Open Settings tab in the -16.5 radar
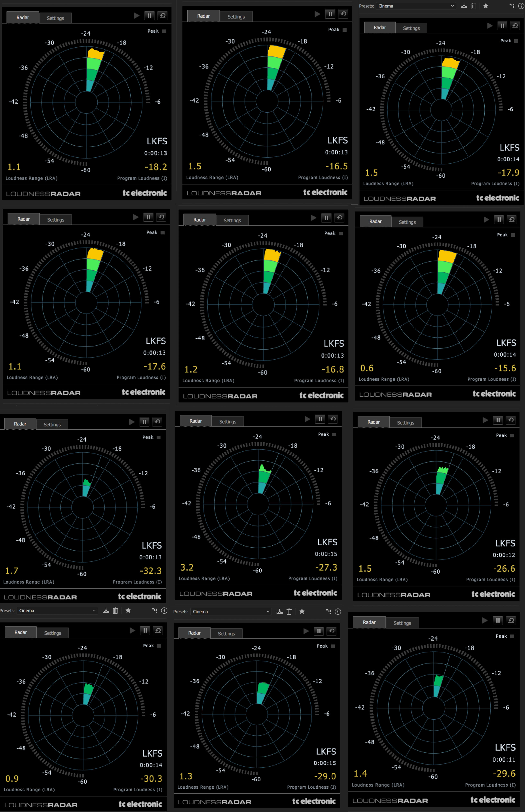This screenshot has height=812, width=525. (236, 17)
